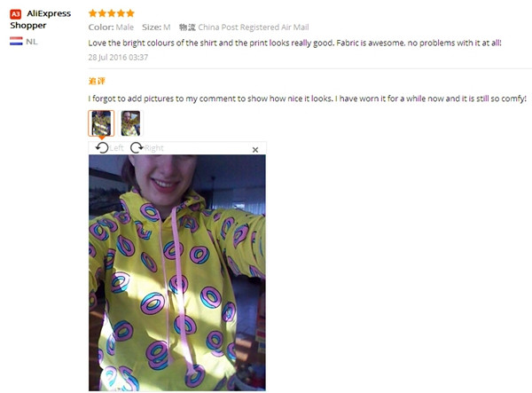Click the first orange rating star
Image resolution: width=532 pixels, height=393 pixels.
click(x=92, y=13)
